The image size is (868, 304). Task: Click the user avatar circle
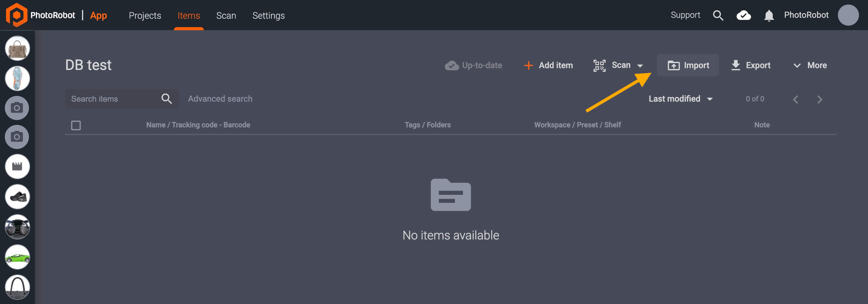[848, 15]
